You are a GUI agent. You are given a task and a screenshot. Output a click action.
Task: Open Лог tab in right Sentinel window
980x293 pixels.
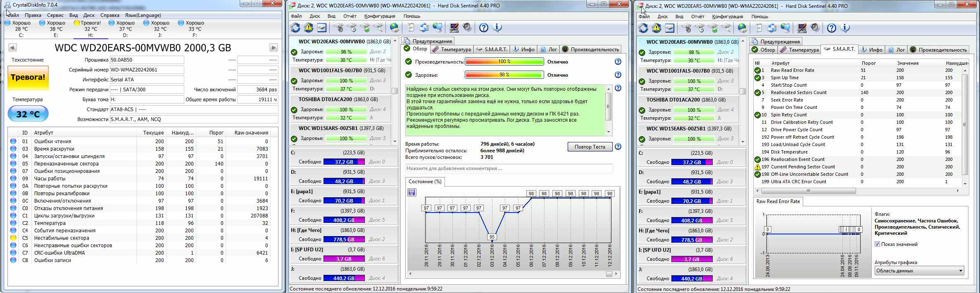coord(896,50)
